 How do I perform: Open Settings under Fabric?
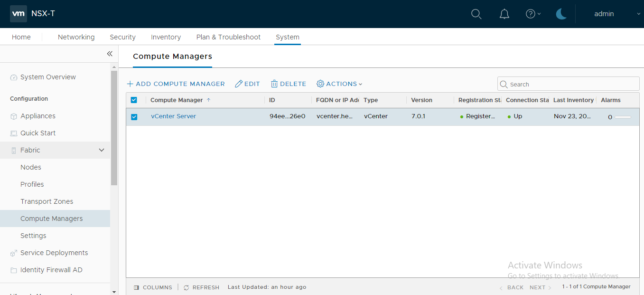[x=33, y=236]
